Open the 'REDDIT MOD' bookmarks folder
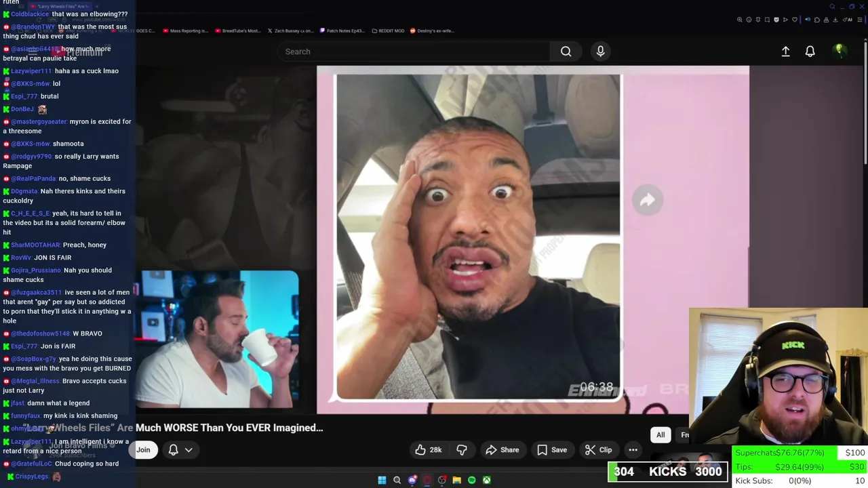Screen dimensions: 868x488 [x=388, y=30]
